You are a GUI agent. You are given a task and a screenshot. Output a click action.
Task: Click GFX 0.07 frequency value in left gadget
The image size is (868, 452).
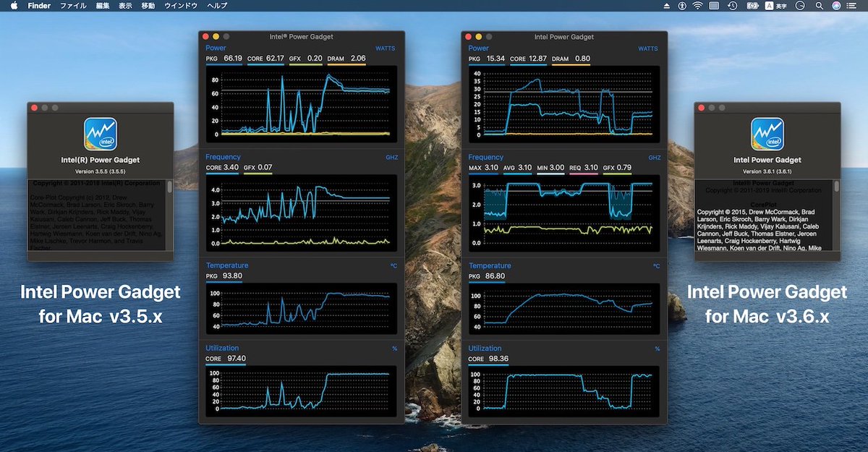[x=259, y=168]
